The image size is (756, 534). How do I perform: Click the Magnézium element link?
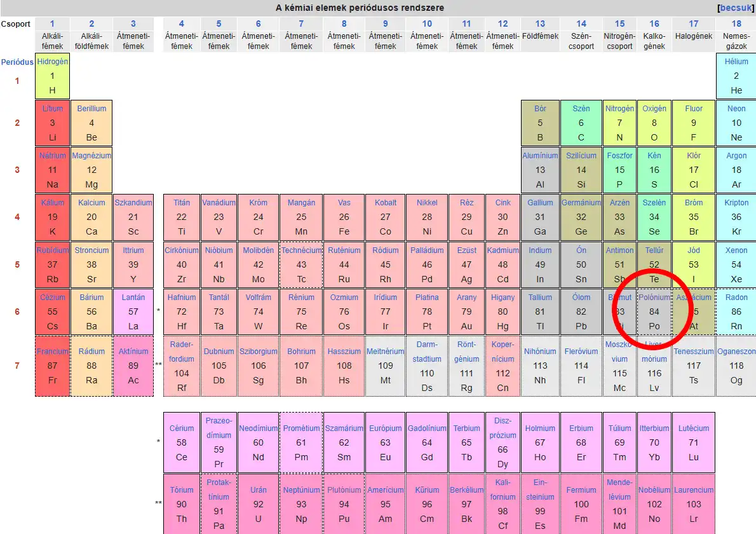(91, 155)
